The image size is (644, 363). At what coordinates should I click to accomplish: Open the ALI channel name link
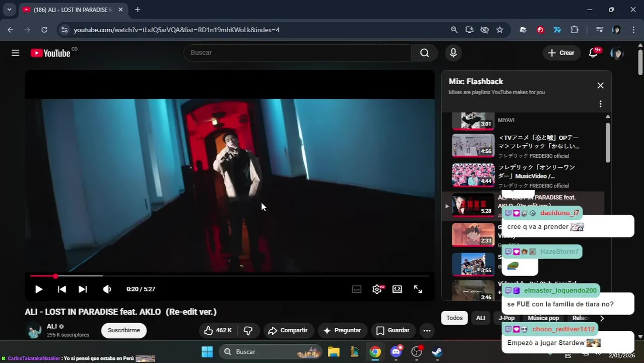pyautogui.click(x=52, y=327)
